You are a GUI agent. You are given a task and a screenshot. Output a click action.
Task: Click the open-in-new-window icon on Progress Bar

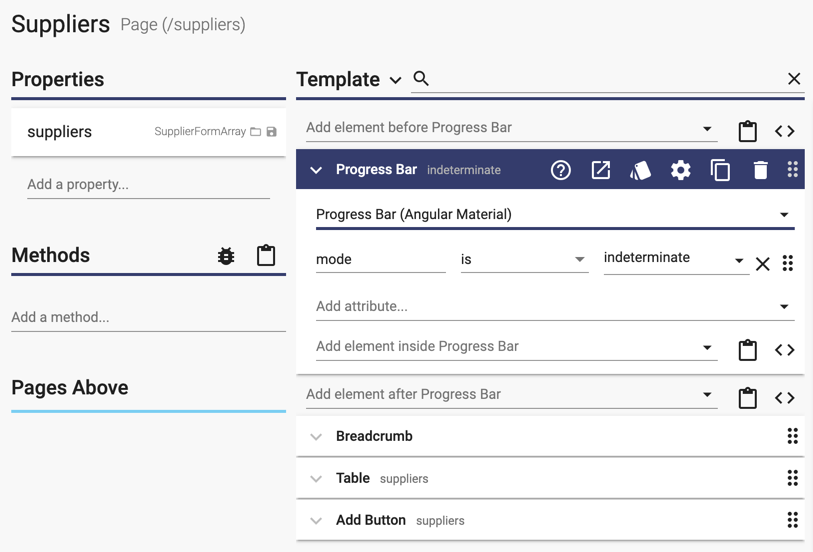point(600,170)
